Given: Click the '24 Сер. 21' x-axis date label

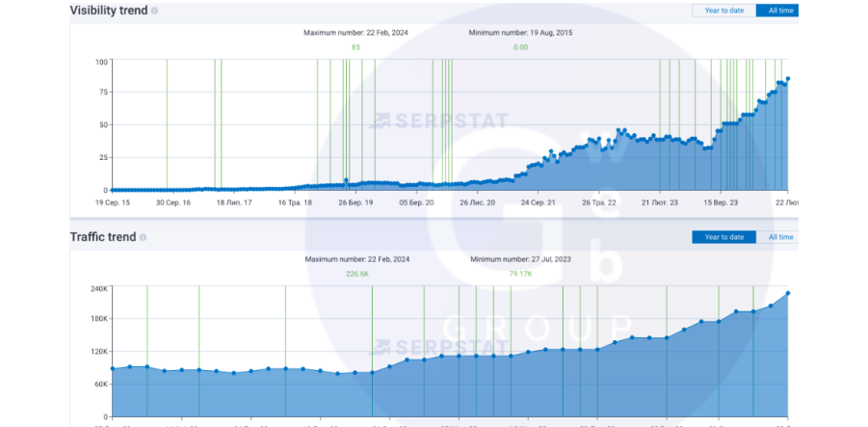Looking at the screenshot, I should pyautogui.click(x=538, y=203).
